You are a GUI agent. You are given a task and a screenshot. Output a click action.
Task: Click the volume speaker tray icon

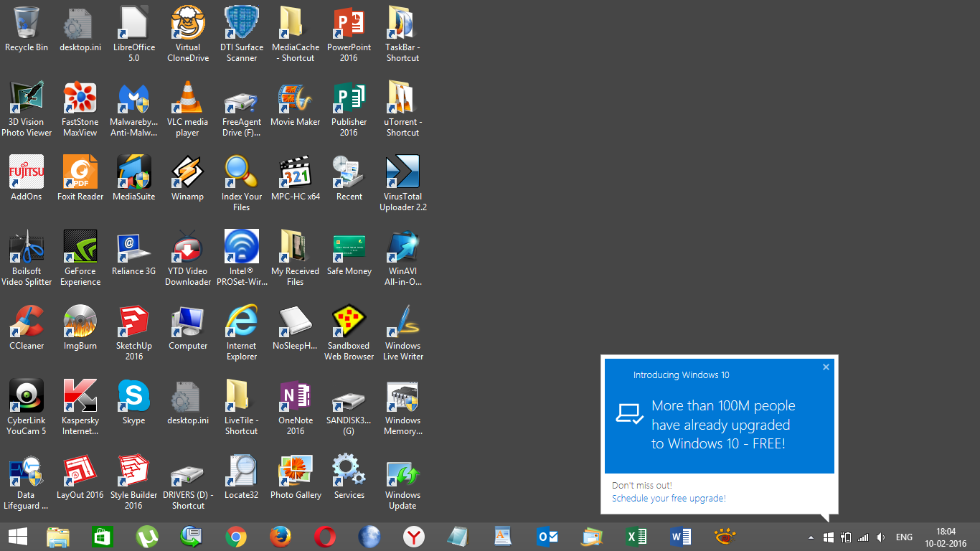tap(880, 537)
